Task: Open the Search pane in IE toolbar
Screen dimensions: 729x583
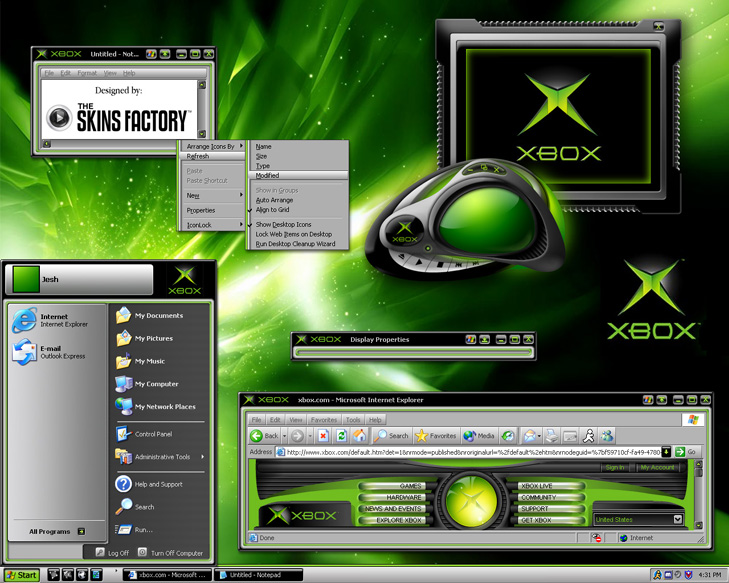Action: pyautogui.click(x=391, y=436)
